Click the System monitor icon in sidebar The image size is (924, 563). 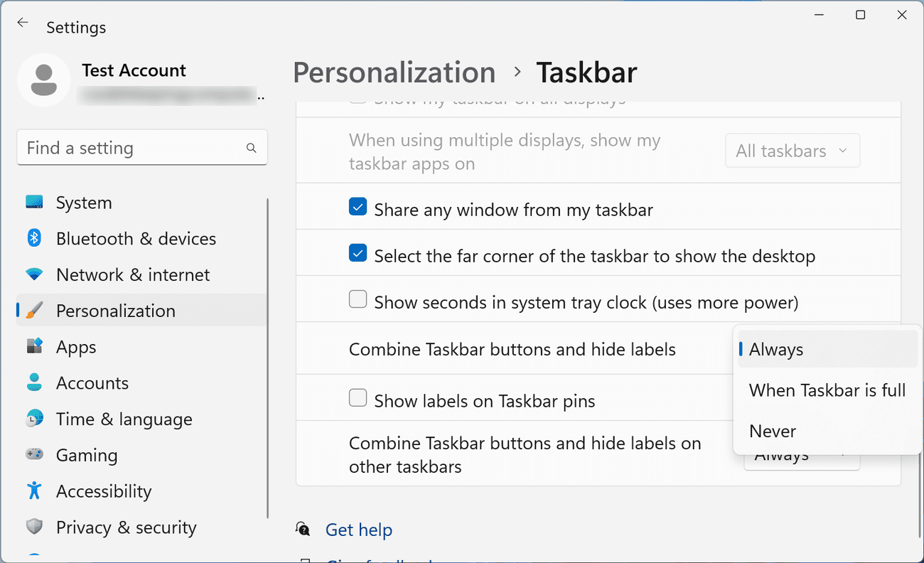(x=34, y=203)
